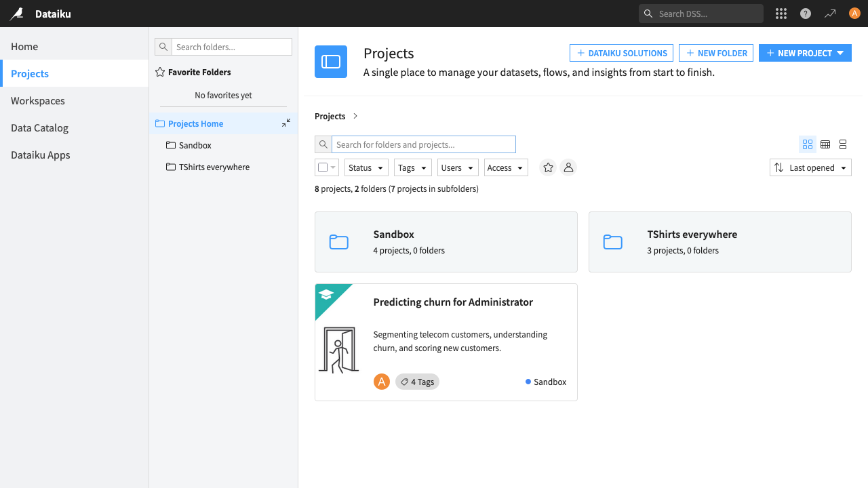Click the Favorite Folders heading

199,72
